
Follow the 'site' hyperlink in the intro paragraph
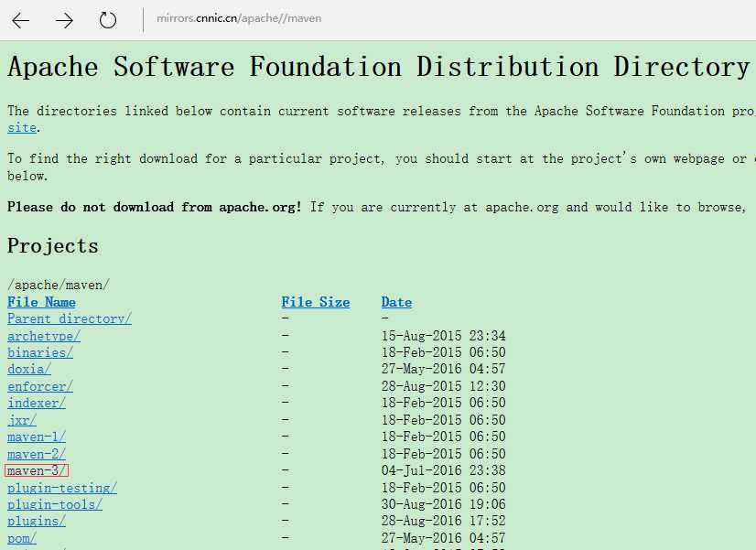tap(22, 128)
